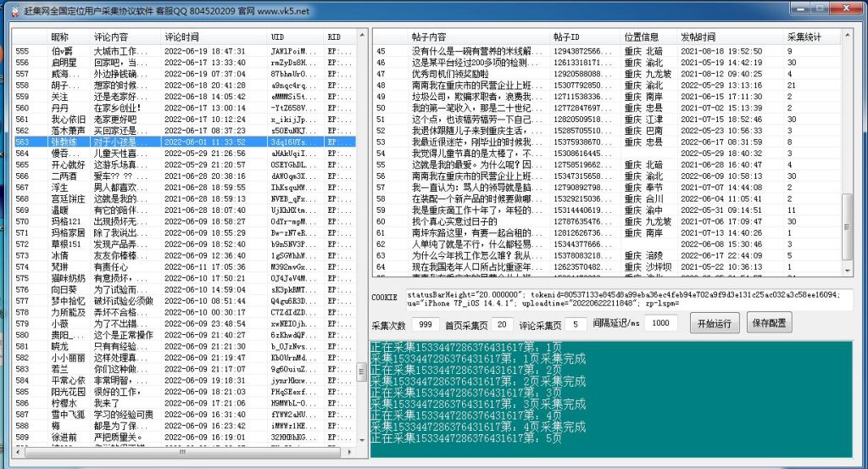Click left list vertical scrollbar thumb
Screen dimensions: 868x469
(x=361, y=371)
